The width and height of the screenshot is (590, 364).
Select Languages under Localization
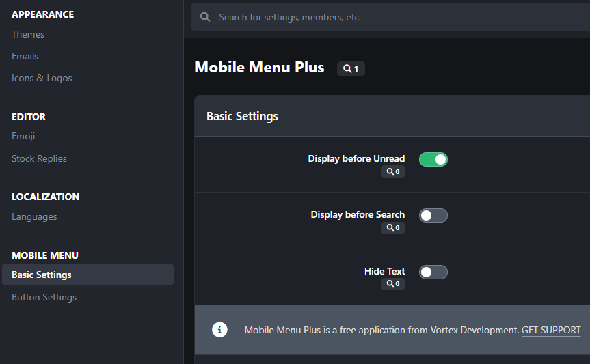click(x=34, y=216)
